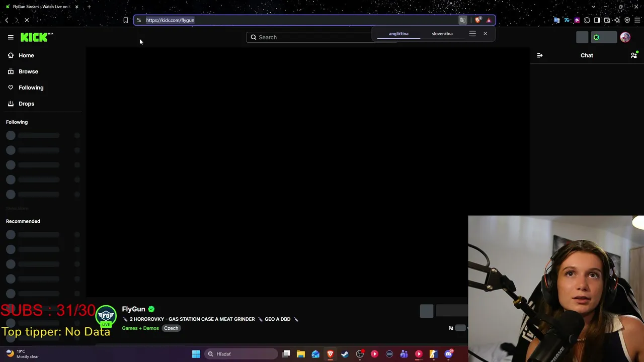Open OBS Studio from the taskbar

pyautogui.click(x=360, y=354)
